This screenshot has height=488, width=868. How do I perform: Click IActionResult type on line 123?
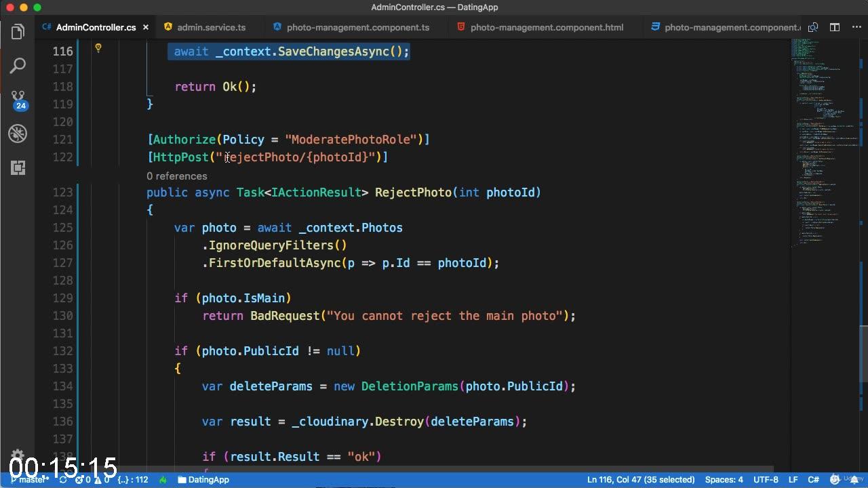[316, 192]
